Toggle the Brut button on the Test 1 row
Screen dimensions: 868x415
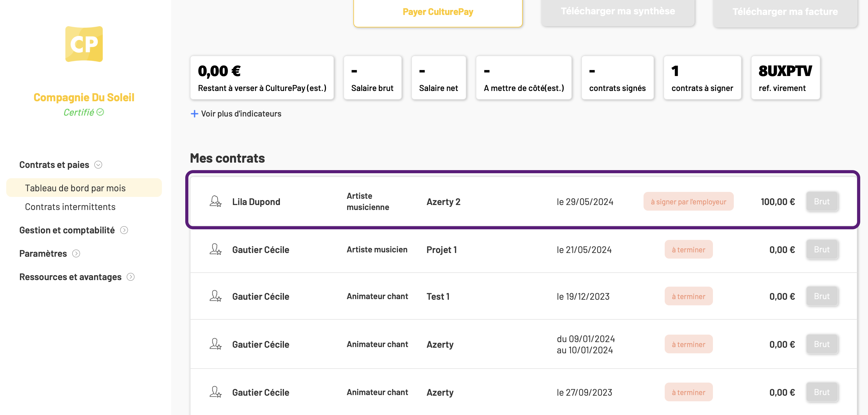[822, 296]
